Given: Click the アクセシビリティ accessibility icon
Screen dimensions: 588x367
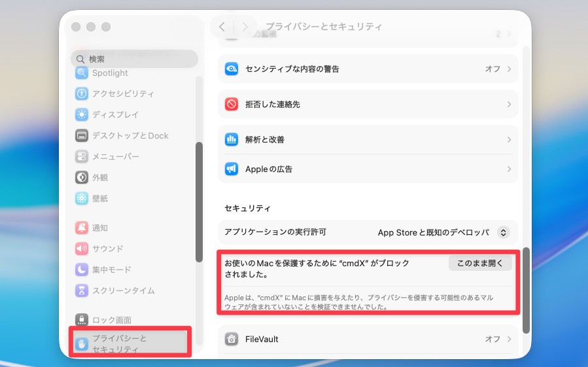Looking at the screenshot, I should [x=81, y=94].
